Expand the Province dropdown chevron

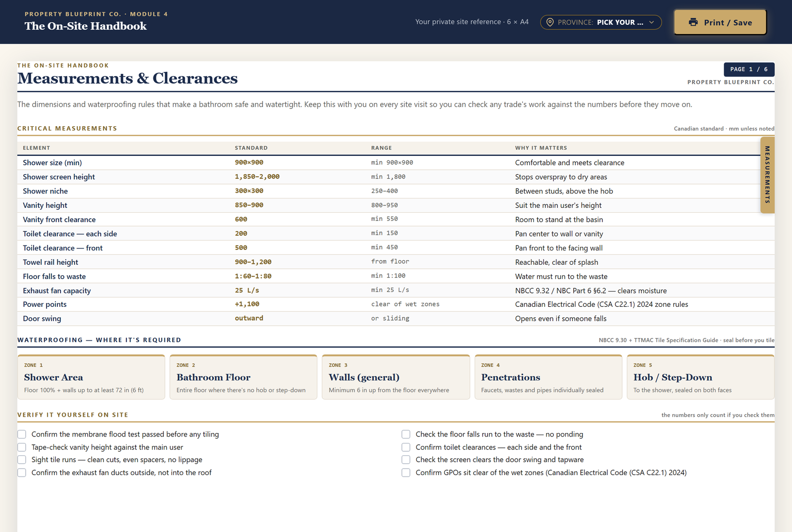651,22
